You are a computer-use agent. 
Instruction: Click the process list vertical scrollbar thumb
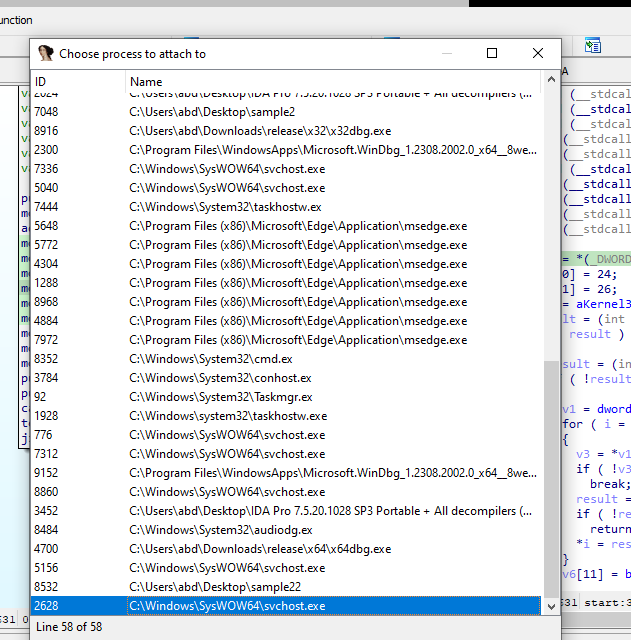click(x=551, y=480)
